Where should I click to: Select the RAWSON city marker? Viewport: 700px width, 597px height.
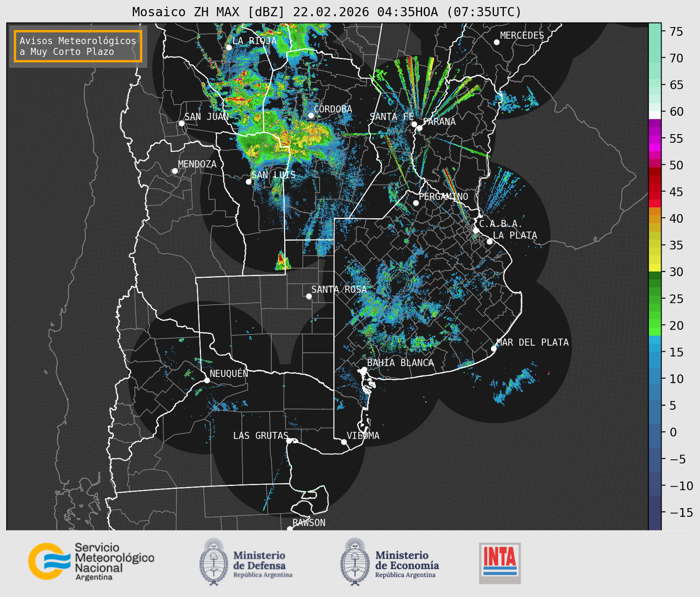[290, 528]
